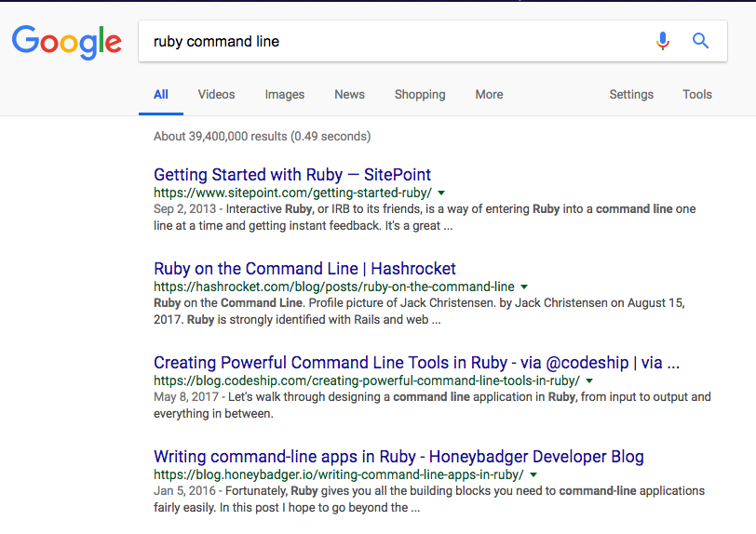Open Ruby on the Command Line Hashrocket link
The height and width of the screenshot is (534, 756).
(x=304, y=269)
